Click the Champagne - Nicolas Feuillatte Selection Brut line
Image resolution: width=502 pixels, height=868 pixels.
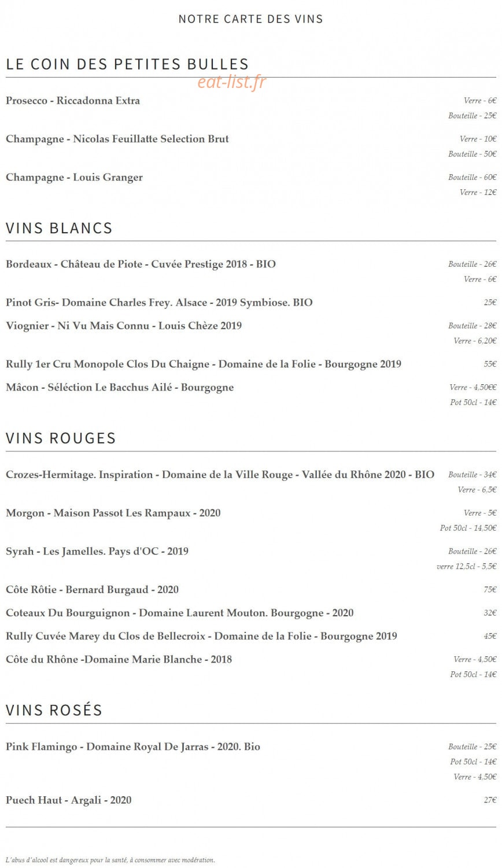click(117, 139)
